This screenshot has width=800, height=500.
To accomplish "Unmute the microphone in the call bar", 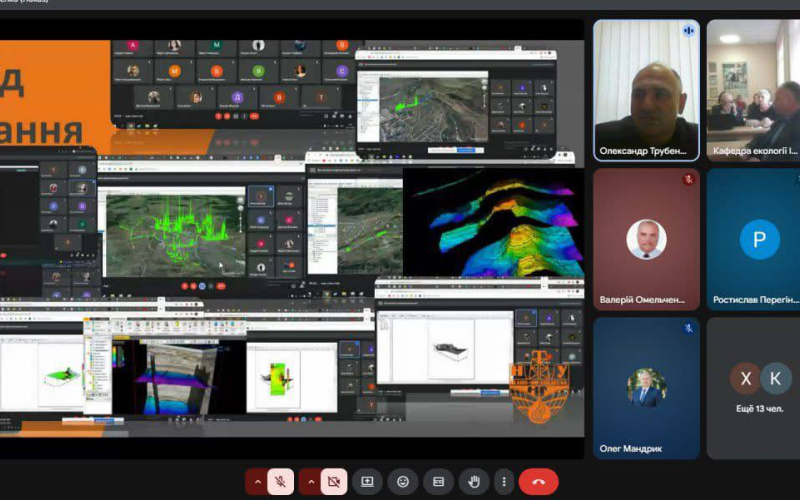I will [x=281, y=482].
